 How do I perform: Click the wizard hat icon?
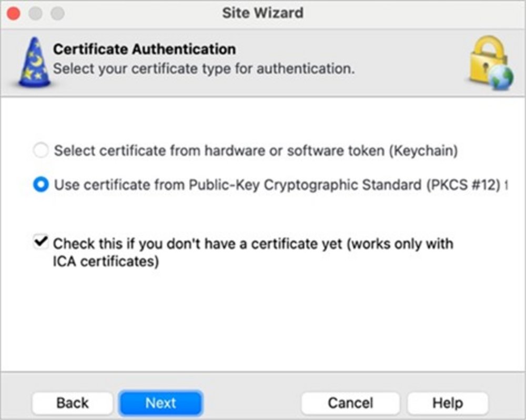(34, 62)
